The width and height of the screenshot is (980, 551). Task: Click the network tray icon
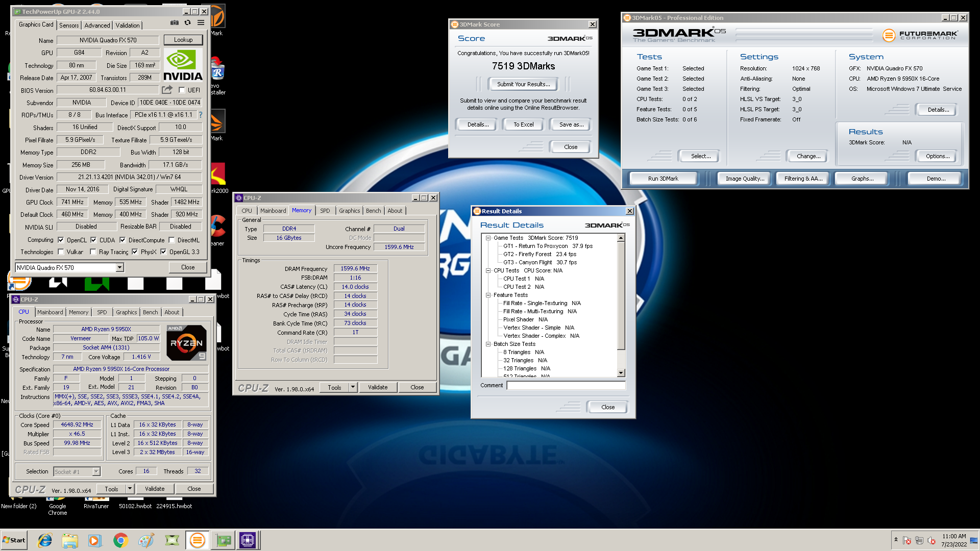919,540
